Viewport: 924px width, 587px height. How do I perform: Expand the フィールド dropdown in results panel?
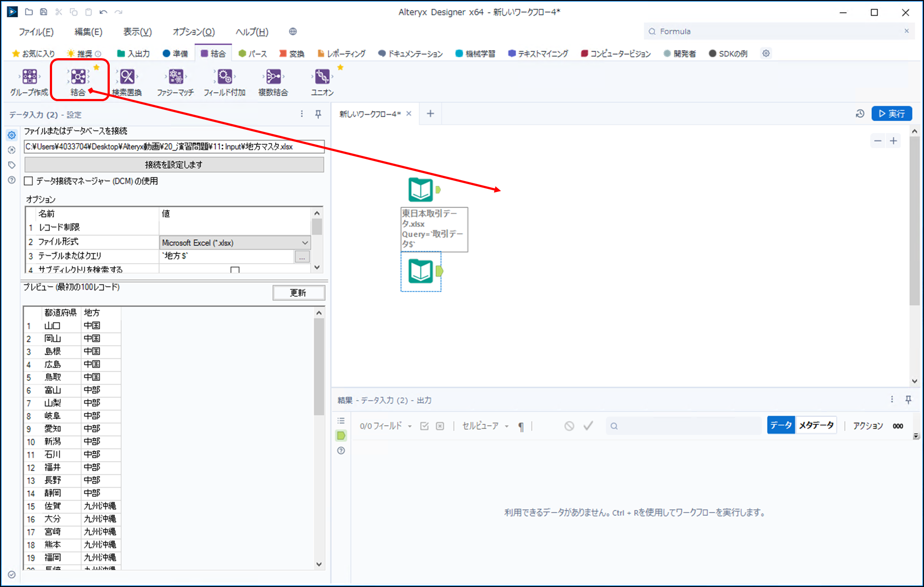tap(410, 426)
